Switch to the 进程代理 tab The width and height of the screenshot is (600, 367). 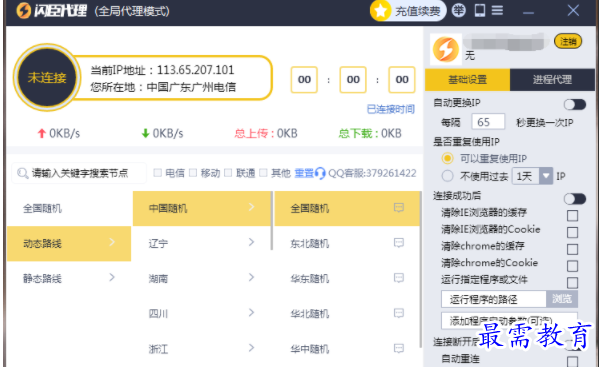[552, 80]
